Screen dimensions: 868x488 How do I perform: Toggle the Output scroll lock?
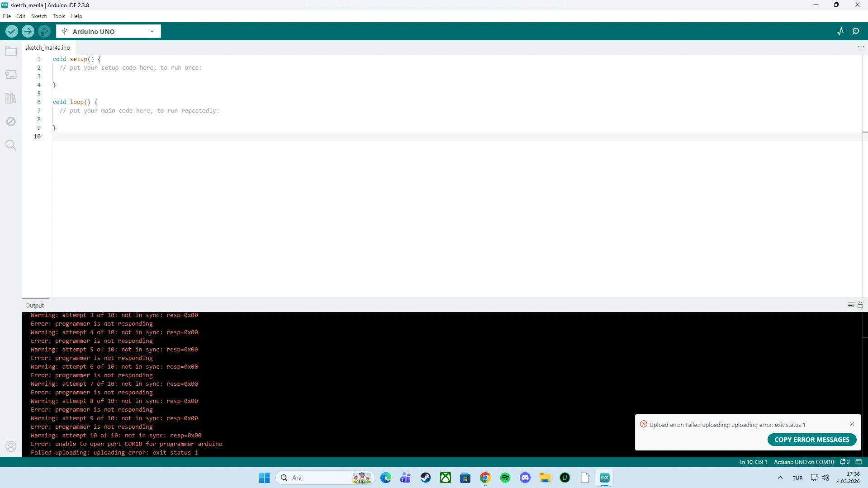pyautogui.click(x=860, y=305)
